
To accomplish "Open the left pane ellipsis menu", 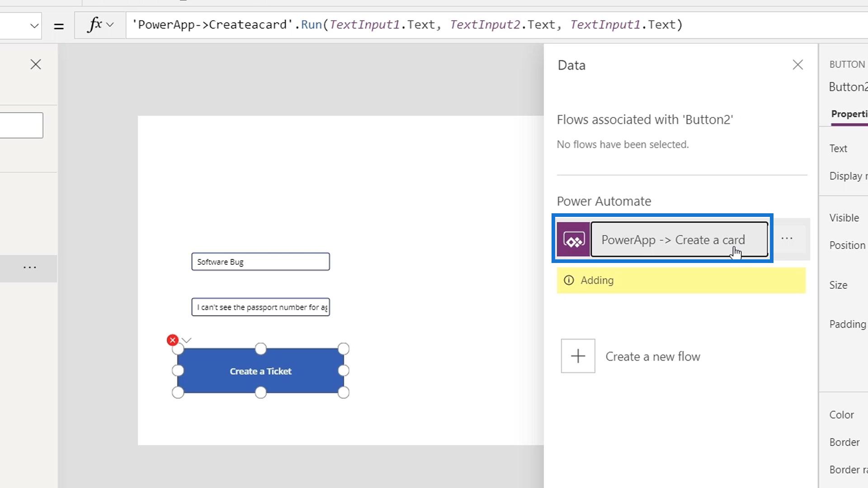I will click(30, 268).
